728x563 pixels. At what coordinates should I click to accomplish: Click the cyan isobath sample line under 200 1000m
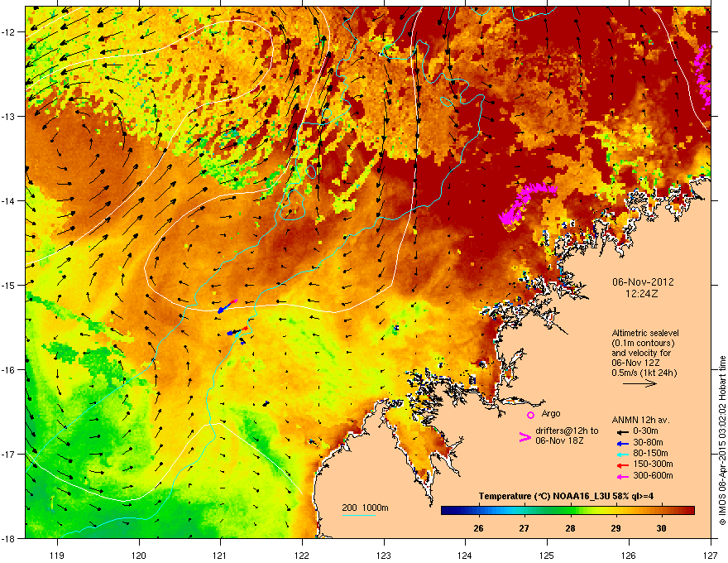coord(358,515)
